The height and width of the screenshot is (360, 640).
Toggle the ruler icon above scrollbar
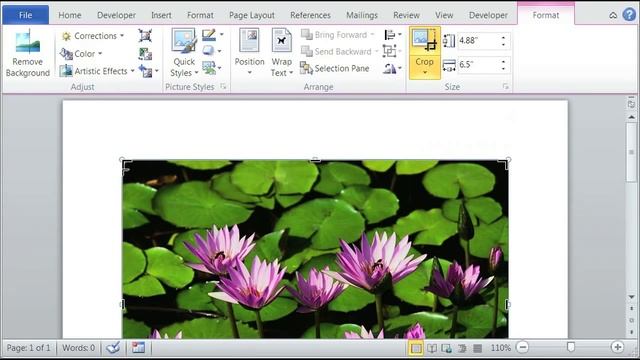(x=631, y=104)
